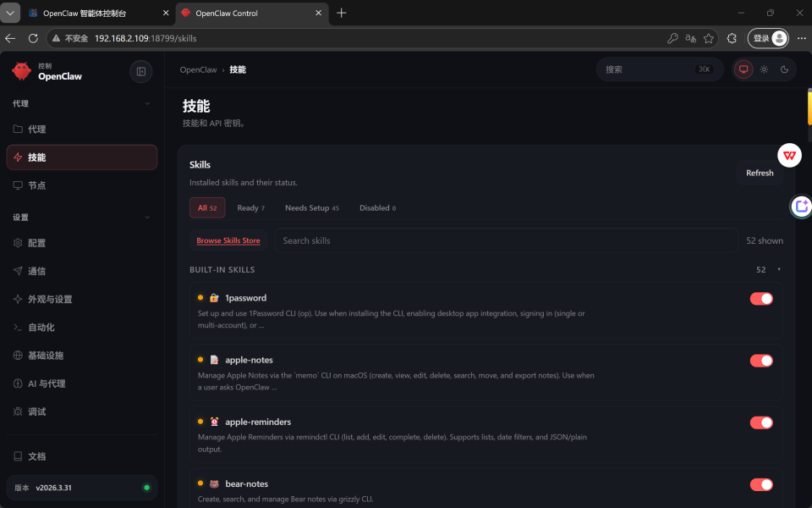Open the browser tab list dropdown
This screenshot has width=812, height=508.
pos(10,13)
